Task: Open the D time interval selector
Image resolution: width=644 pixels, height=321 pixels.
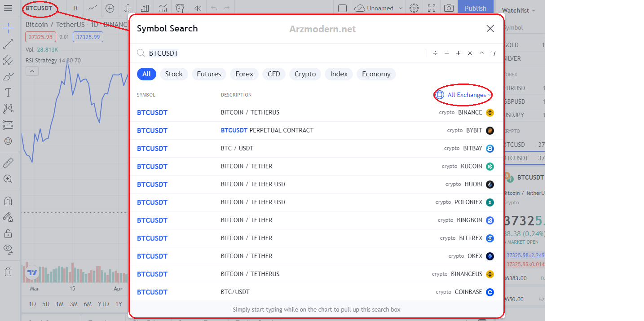Action: pos(75,8)
